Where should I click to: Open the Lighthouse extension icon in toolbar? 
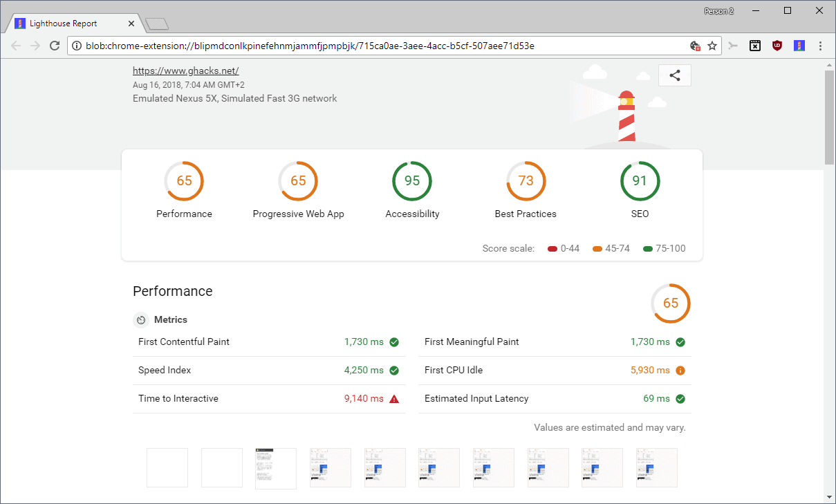point(799,45)
